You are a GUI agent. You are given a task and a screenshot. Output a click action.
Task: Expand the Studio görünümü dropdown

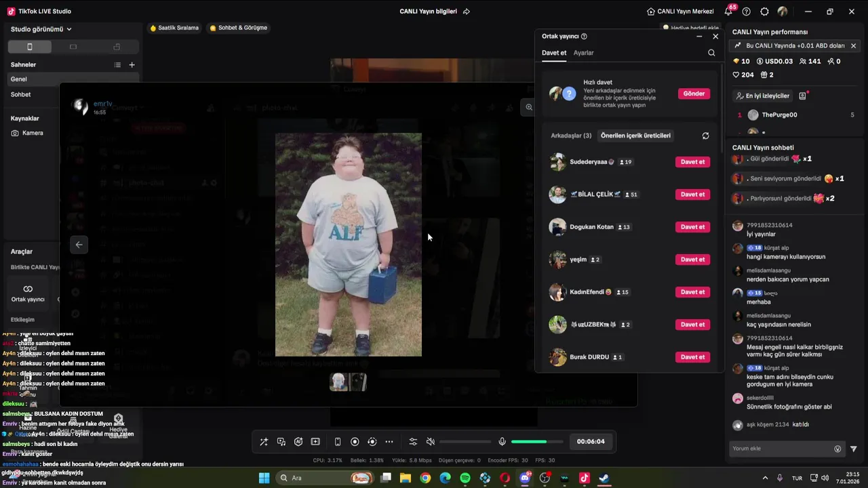(x=41, y=29)
